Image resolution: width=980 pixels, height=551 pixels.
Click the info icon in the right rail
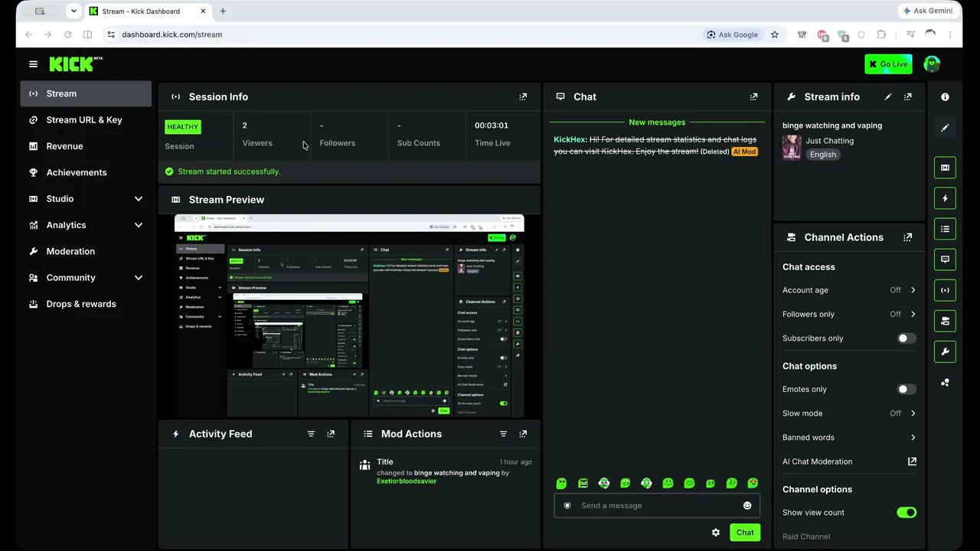pyautogui.click(x=945, y=97)
